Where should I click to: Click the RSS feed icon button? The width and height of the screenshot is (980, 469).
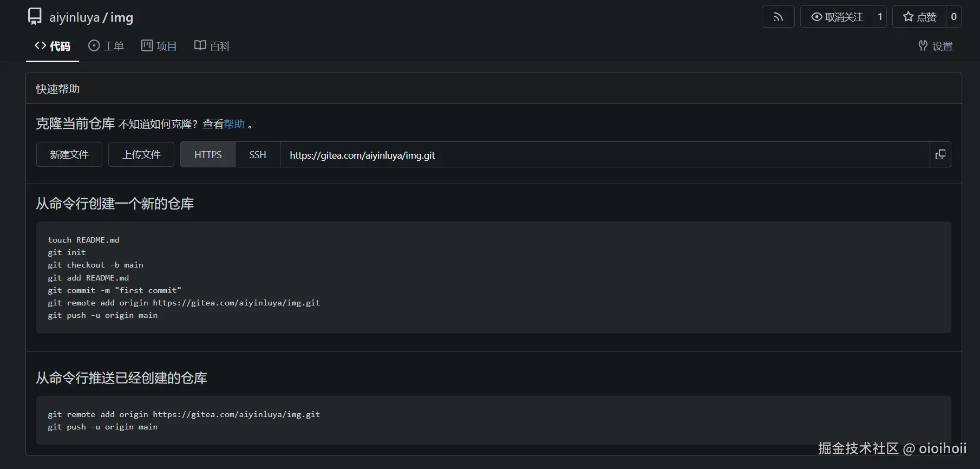click(778, 17)
